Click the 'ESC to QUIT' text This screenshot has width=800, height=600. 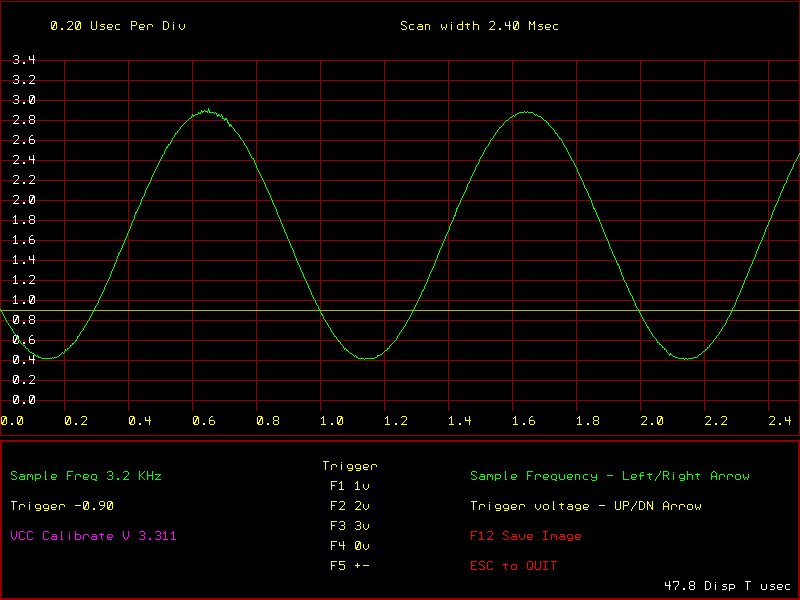coord(513,566)
